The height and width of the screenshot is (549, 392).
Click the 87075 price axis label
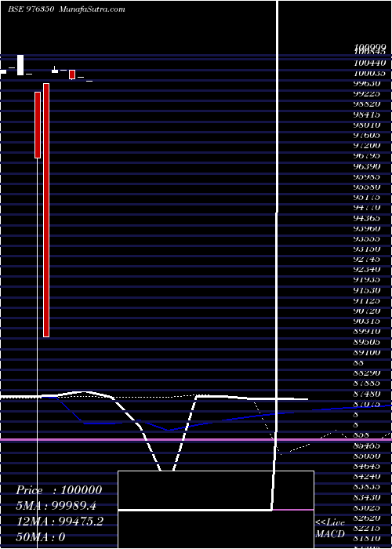368,404
